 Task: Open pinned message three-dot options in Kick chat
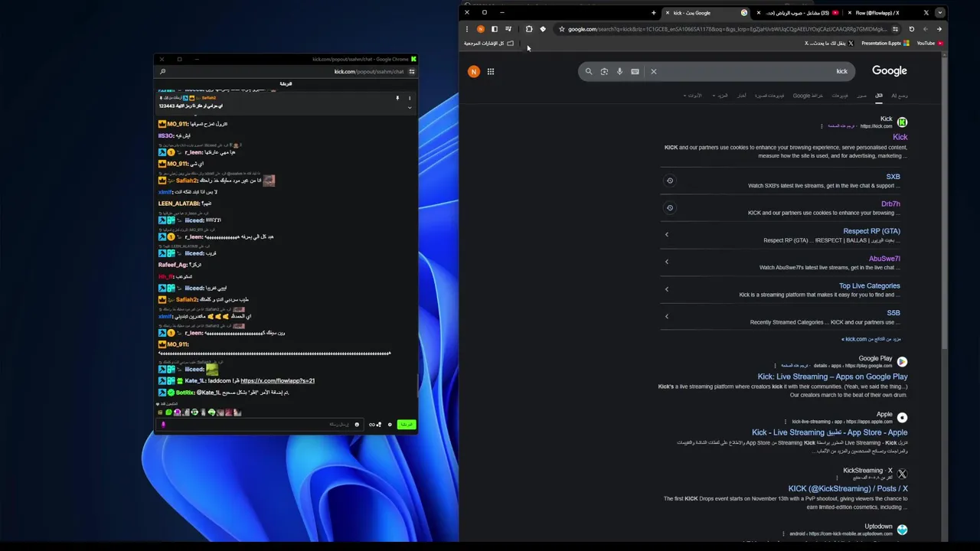pyautogui.click(x=410, y=98)
